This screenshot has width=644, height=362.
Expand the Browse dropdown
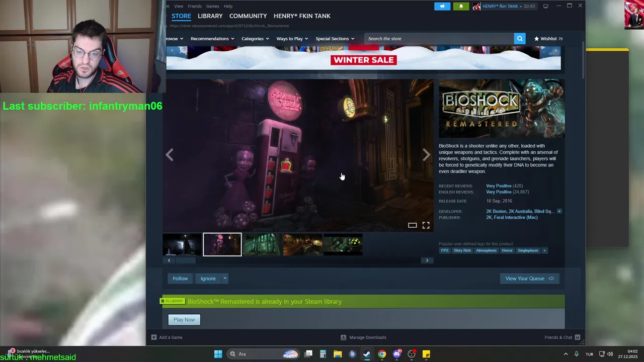[x=174, y=39]
